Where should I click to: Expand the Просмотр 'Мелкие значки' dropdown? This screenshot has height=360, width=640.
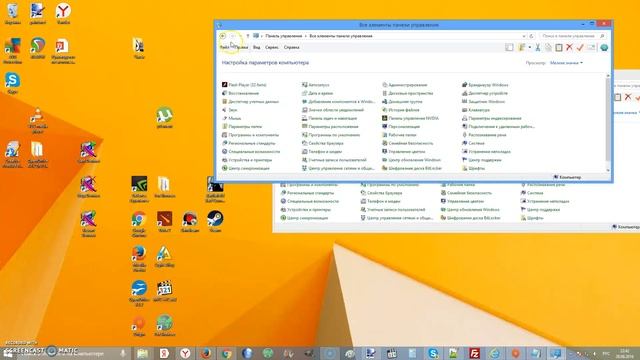pyautogui.click(x=567, y=63)
